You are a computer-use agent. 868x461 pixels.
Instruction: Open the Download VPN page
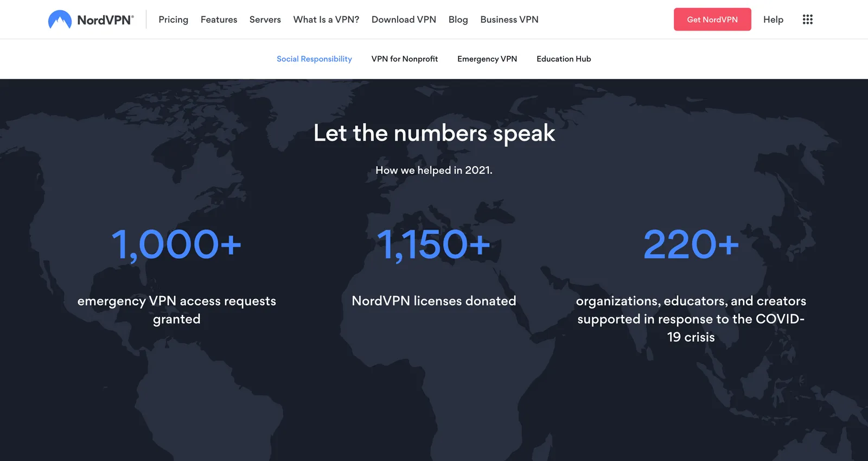tap(404, 20)
